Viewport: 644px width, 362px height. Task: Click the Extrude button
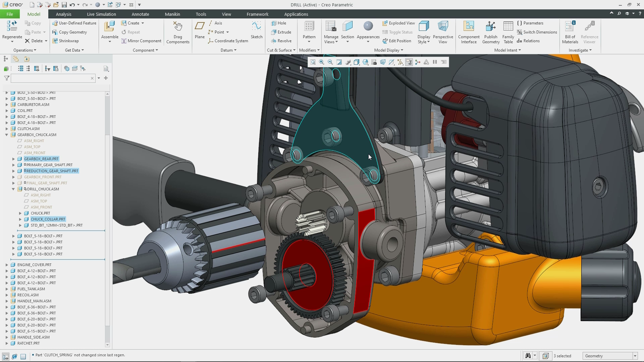281,32
